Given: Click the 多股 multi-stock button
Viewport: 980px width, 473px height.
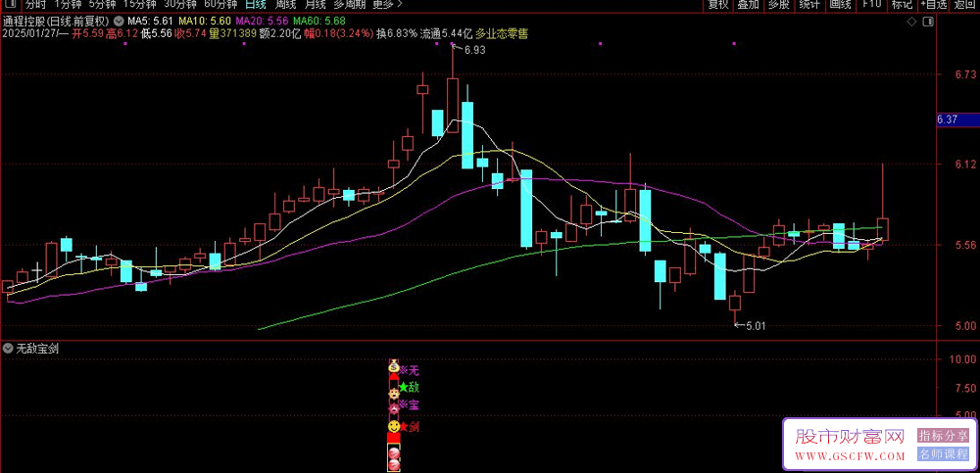Looking at the screenshot, I should click(779, 4).
